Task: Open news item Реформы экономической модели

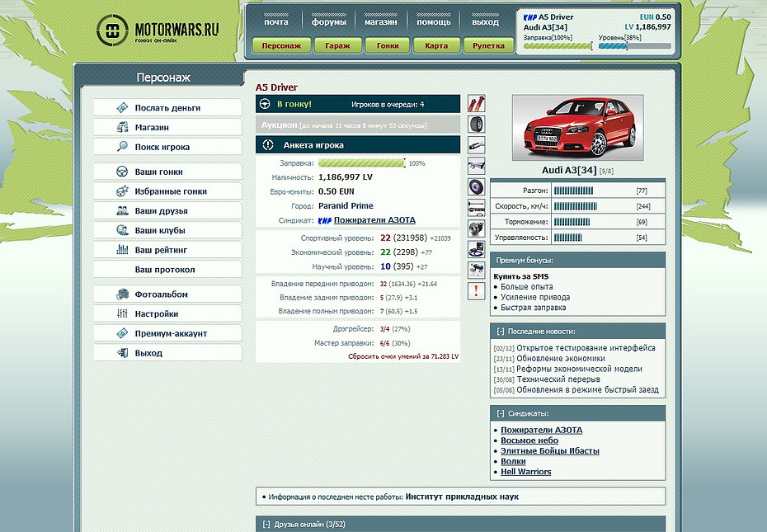Action: (x=579, y=369)
